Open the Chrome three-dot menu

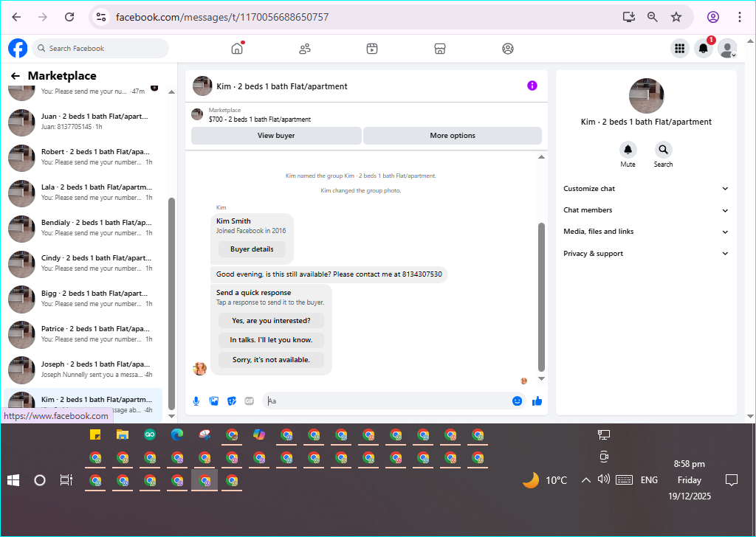740,18
